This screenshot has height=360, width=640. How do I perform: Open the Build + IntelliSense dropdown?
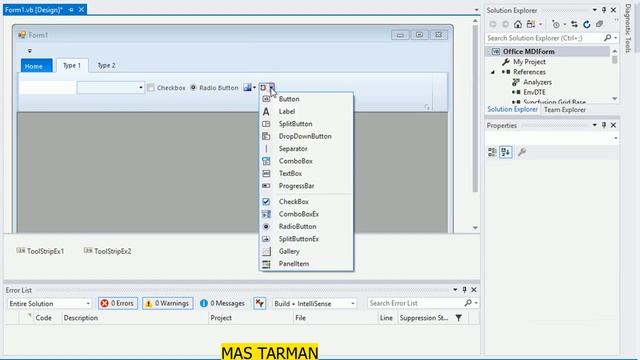pos(314,304)
